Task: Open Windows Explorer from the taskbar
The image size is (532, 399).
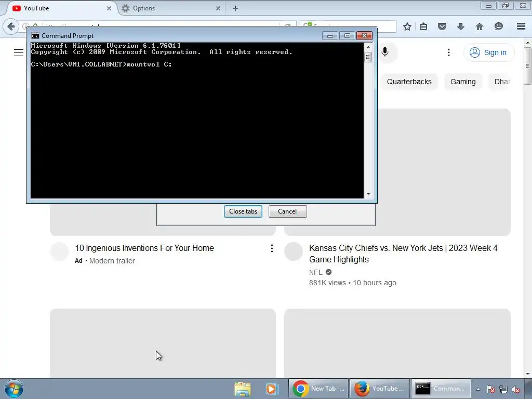Action: click(x=243, y=389)
